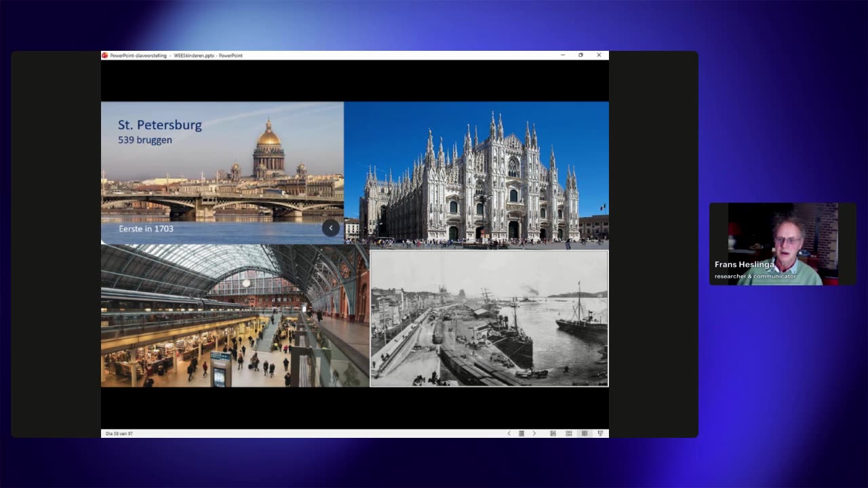Viewport: 868px width, 488px height.
Task: Close the PowerPoint slideshow window
Action: click(599, 55)
